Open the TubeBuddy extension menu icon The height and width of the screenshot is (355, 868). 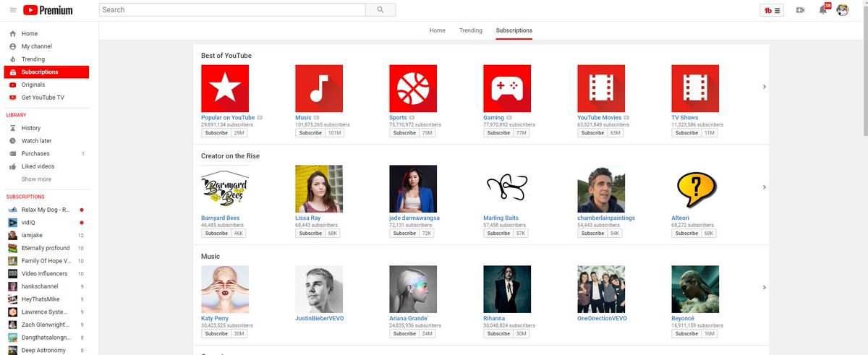coord(773,10)
